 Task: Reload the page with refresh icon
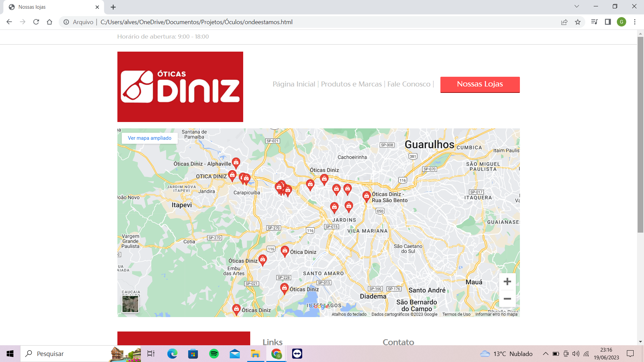click(x=36, y=22)
